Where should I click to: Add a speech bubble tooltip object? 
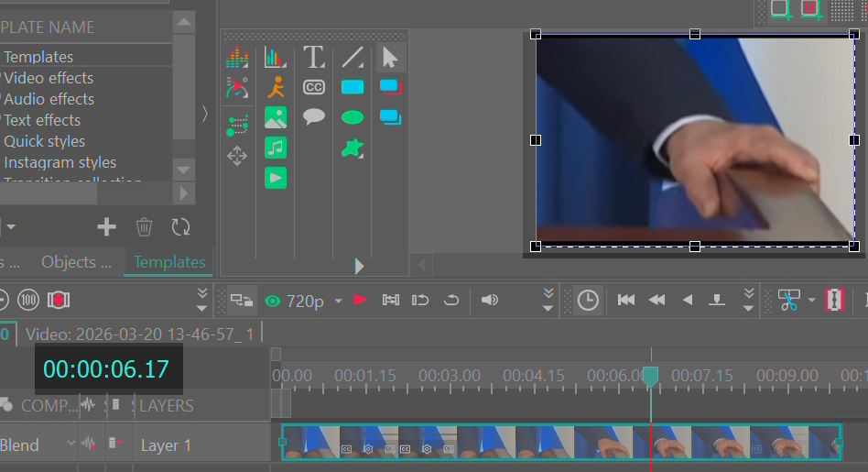(x=314, y=117)
